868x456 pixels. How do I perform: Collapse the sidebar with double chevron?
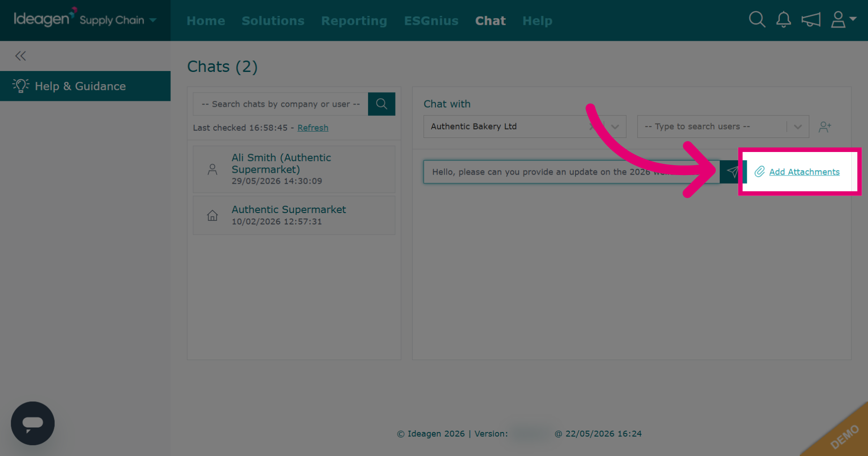(x=20, y=56)
